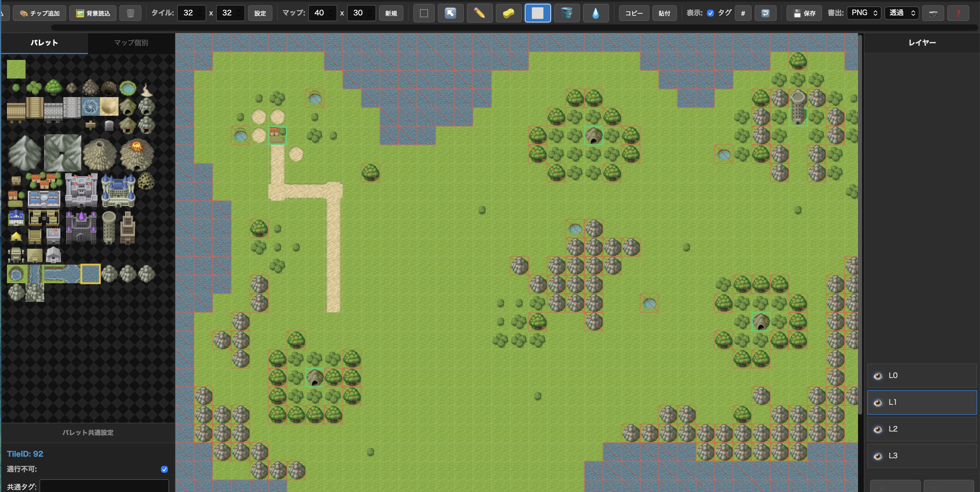Open the 透過 background dropdown
980x492 pixels.
coord(902,13)
